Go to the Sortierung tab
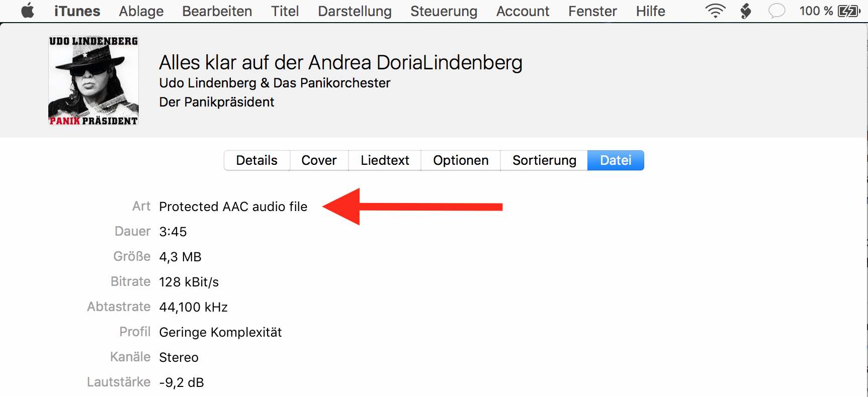Screen dimensions: 868x397 tap(544, 160)
